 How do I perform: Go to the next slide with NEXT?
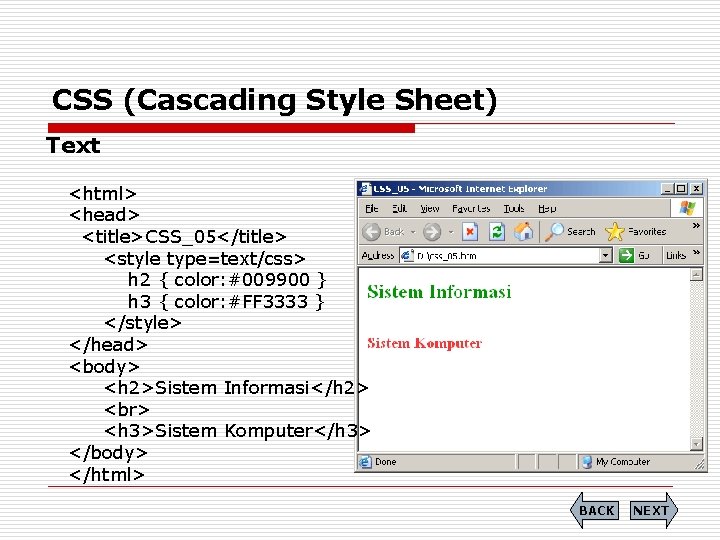click(x=653, y=510)
